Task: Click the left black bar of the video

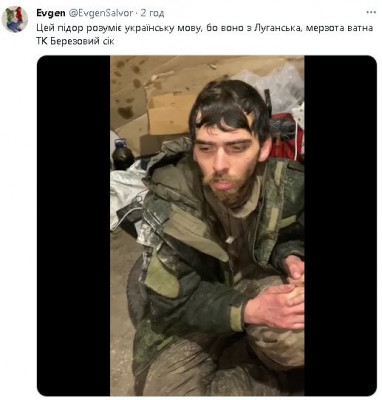Action: point(74,226)
